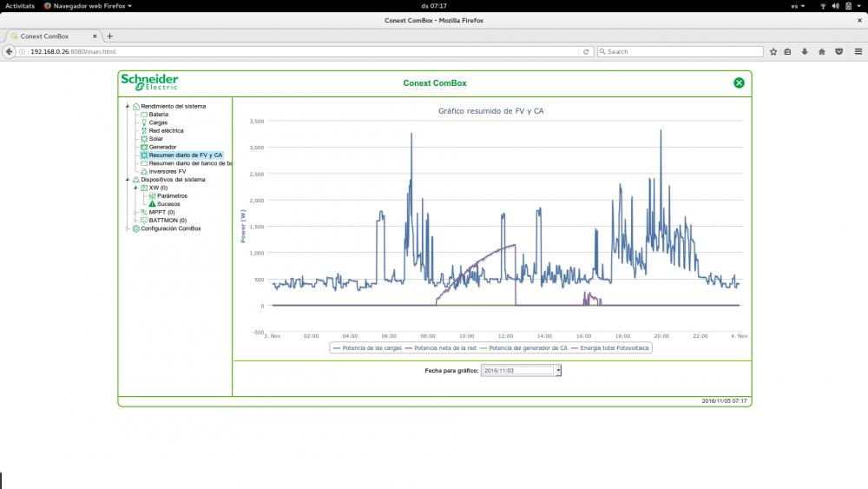This screenshot has width=868, height=489.
Task: Open the Sucesos tree label
Action: coord(168,204)
